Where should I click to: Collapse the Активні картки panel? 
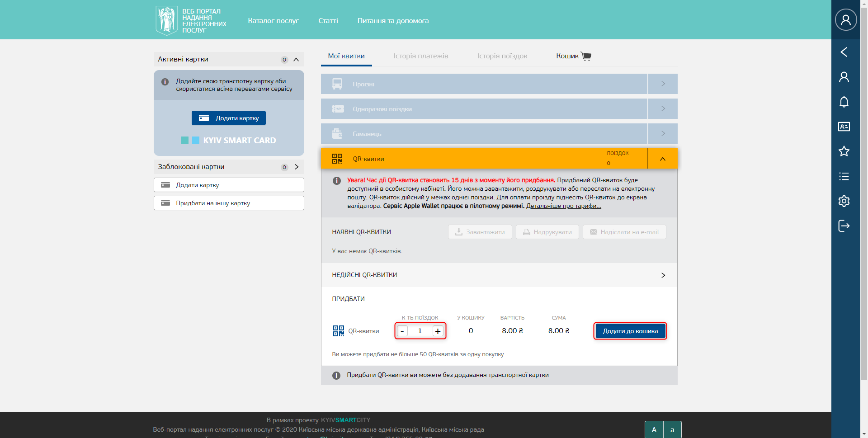click(296, 59)
